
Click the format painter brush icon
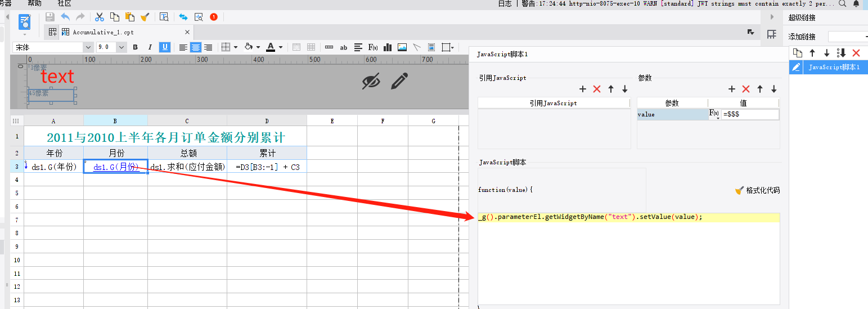(x=145, y=17)
